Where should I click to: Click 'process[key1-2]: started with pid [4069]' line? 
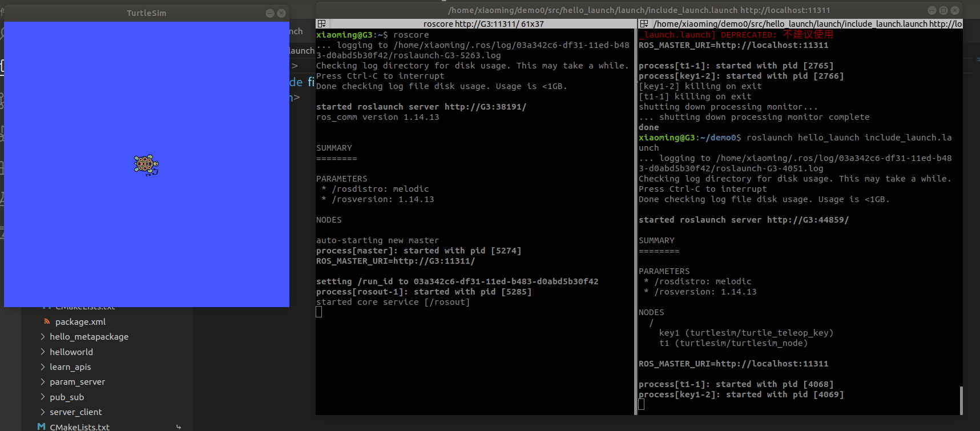pos(741,394)
